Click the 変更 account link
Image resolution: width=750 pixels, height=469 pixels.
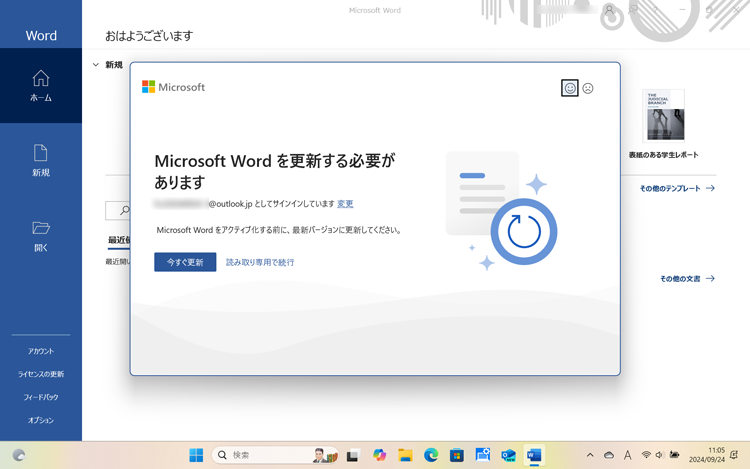click(345, 204)
